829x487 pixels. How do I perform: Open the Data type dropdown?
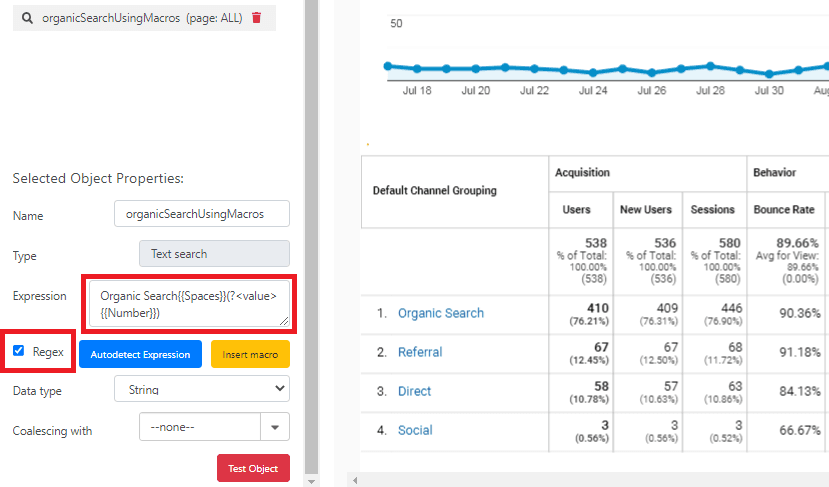pyautogui.click(x=202, y=388)
